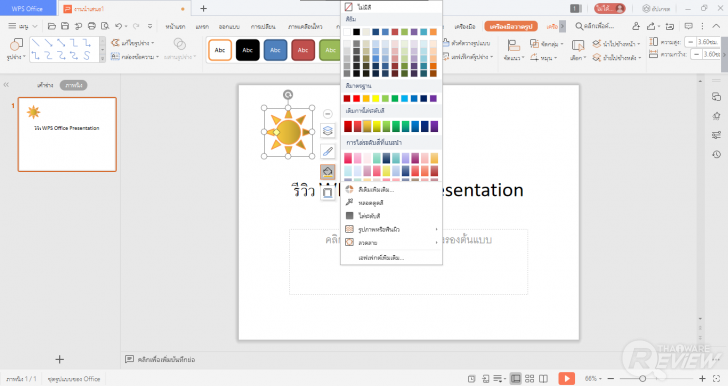Select the yellow standard color swatch
Image resolution: width=728 pixels, height=386 pixels.
[x=376, y=98]
